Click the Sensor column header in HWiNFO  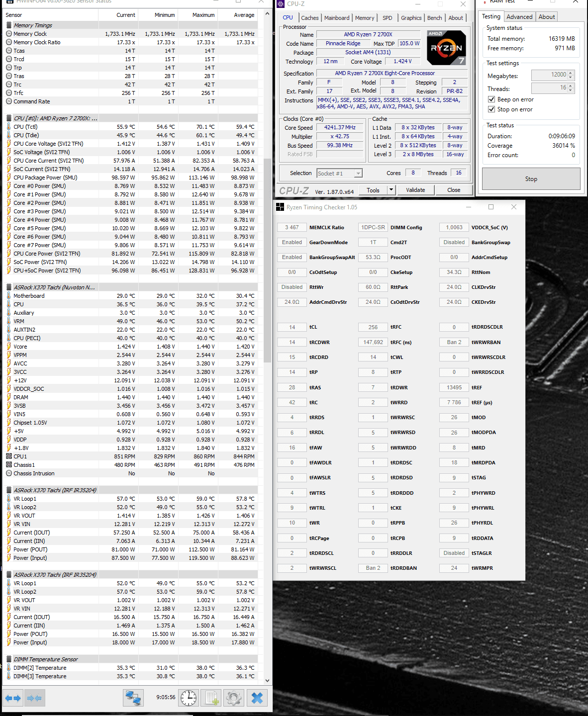(50, 15)
